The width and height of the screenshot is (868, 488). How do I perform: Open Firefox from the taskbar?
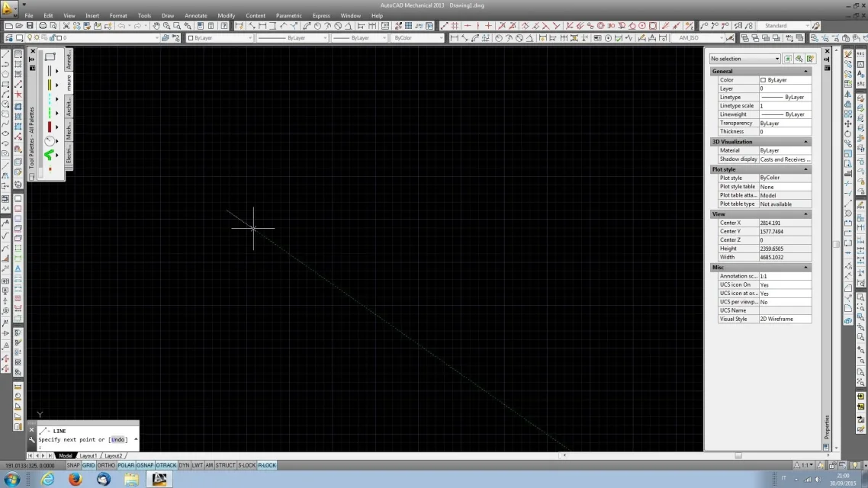tap(76, 479)
